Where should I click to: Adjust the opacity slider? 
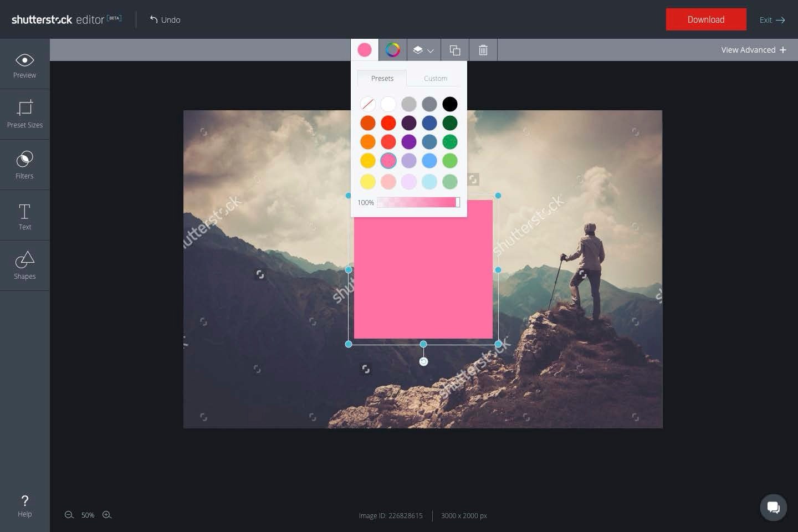(418, 202)
